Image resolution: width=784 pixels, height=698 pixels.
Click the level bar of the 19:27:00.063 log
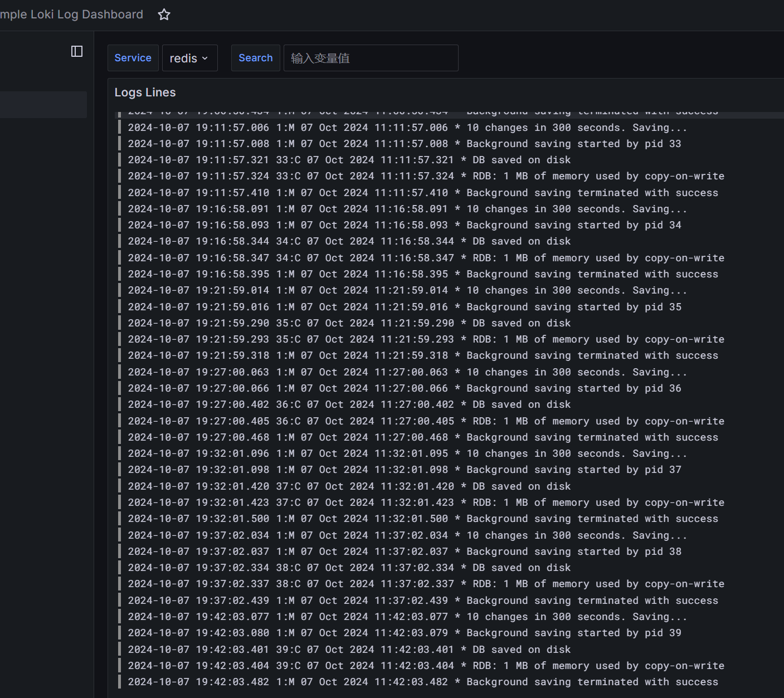(120, 372)
